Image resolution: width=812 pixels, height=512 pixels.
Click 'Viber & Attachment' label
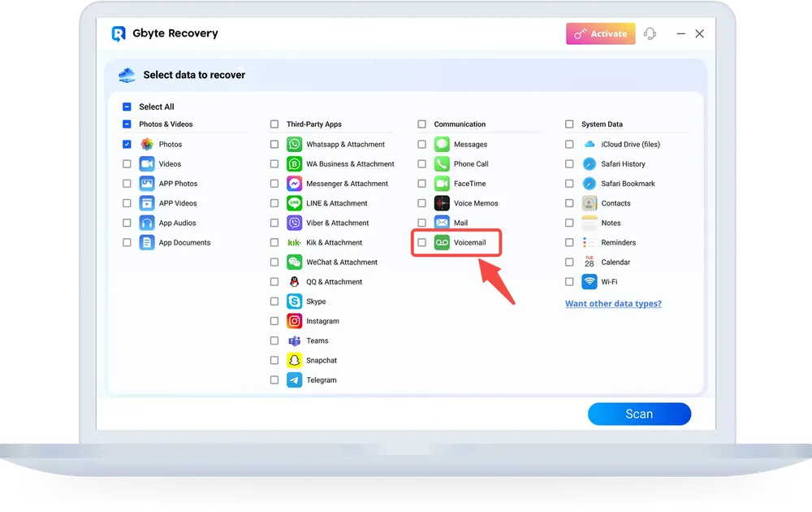pyautogui.click(x=338, y=223)
